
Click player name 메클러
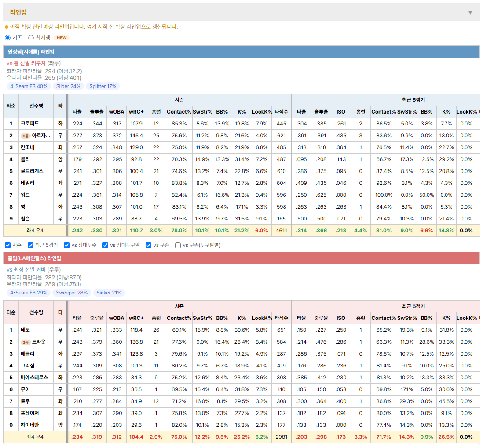(27, 354)
